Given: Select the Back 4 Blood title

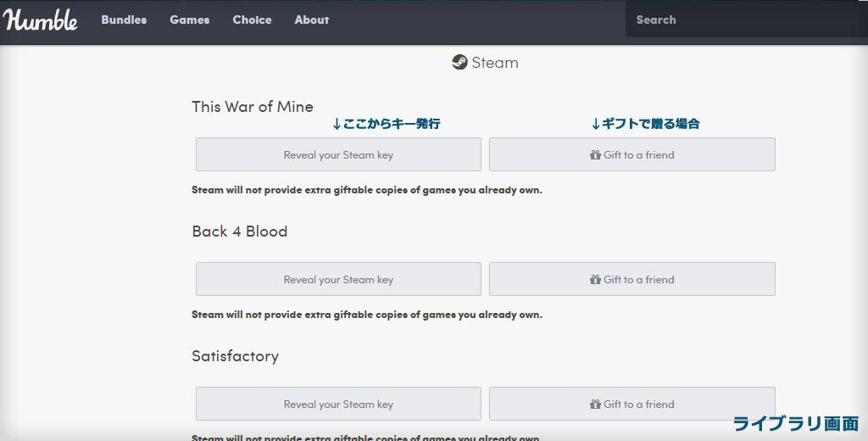Looking at the screenshot, I should pos(240,231).
